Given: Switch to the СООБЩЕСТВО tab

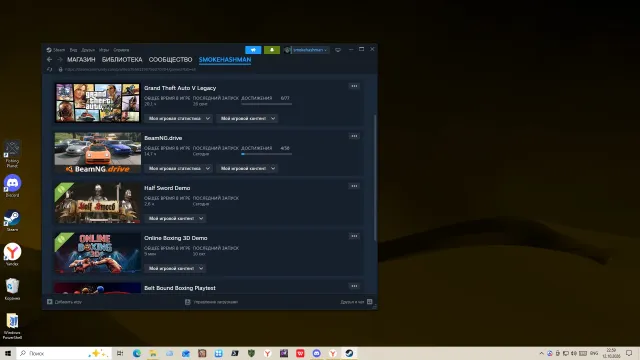Looking at the screenshot, I should pos(170,60).
